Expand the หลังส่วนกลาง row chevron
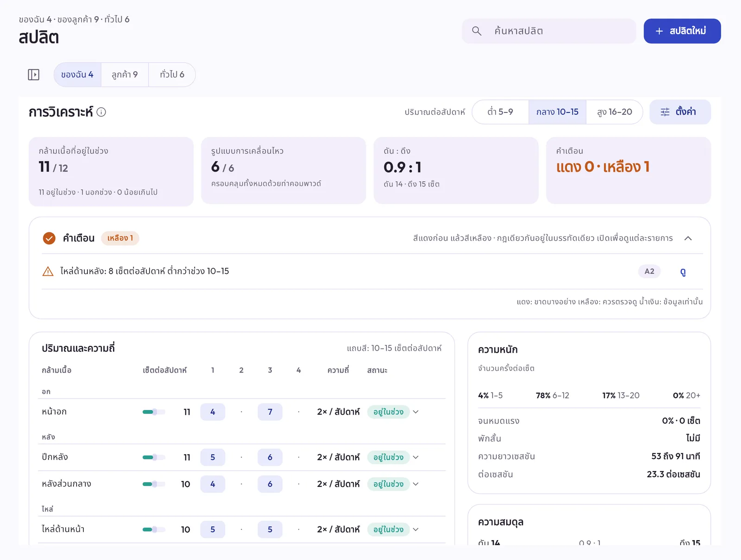Image resolution: width=741 pixels, height=560 pixels. [416, 484]
